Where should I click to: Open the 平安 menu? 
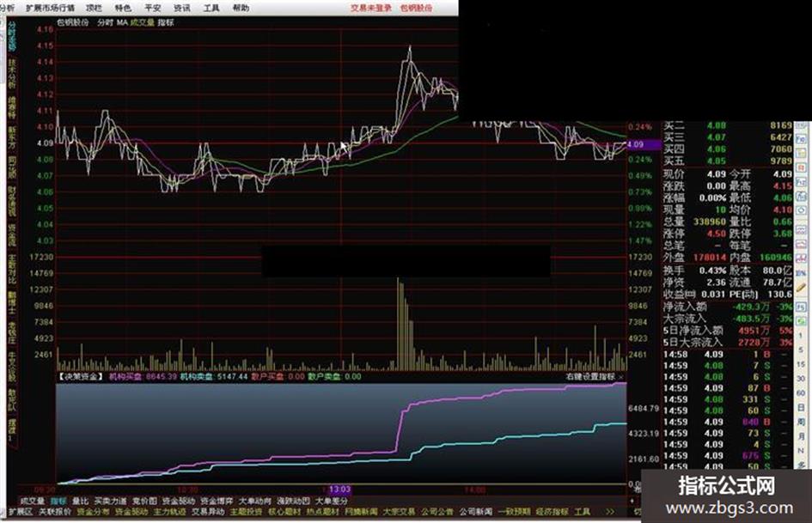[x=152, y=8]
